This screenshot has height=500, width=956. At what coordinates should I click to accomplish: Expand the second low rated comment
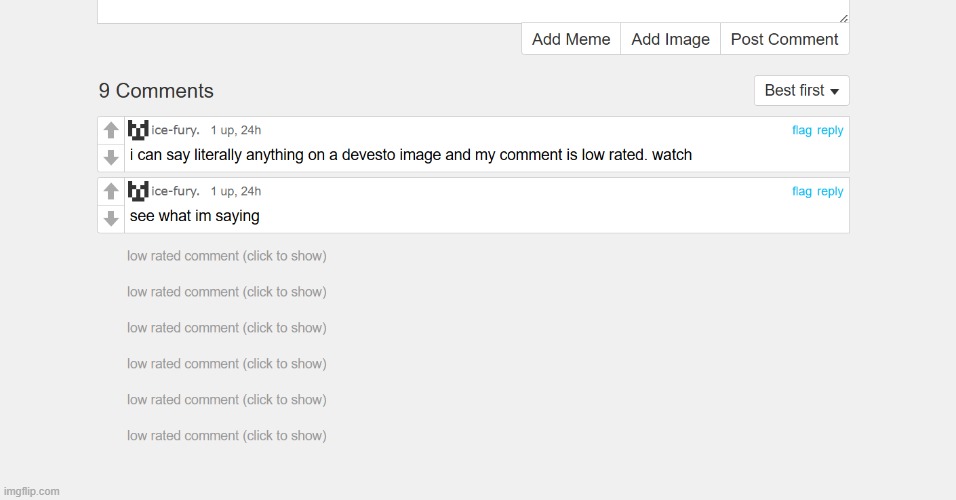(226, 292)
